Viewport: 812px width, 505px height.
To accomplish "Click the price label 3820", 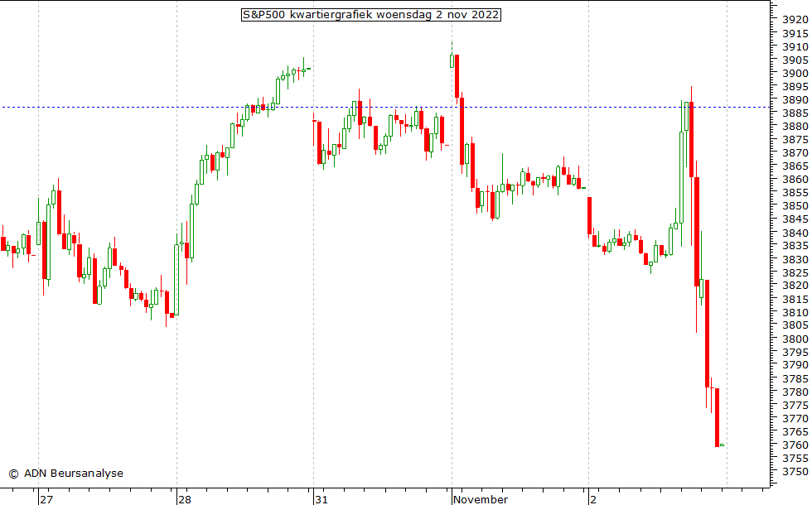I will (795, 286).
